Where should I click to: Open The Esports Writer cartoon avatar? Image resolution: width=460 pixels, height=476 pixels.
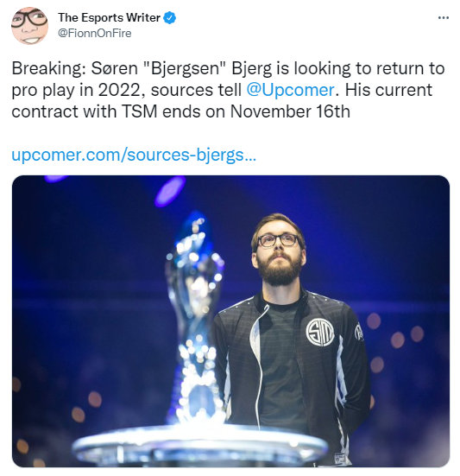[x=29, y=26]
